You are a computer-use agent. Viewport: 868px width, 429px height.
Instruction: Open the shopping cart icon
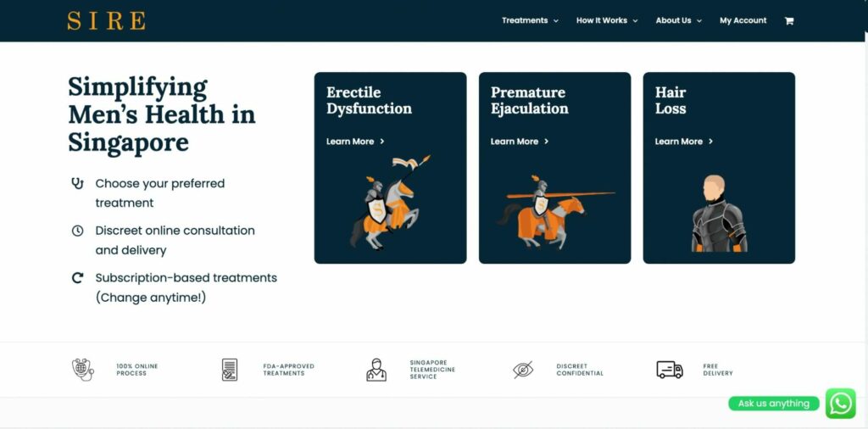pyautogui.click(x=789, y=20)
